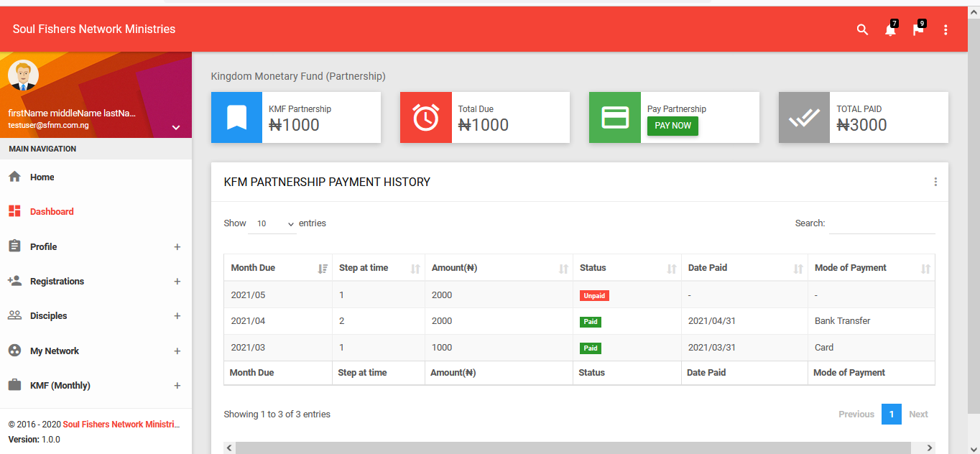This screenshot has width=980, height=454.
Task: Open the flag tasks icon
Action: 917,29
